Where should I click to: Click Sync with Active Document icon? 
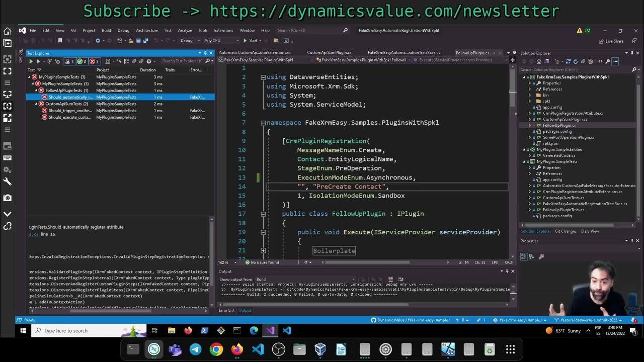pyautogui.click(x=568, y=61)
